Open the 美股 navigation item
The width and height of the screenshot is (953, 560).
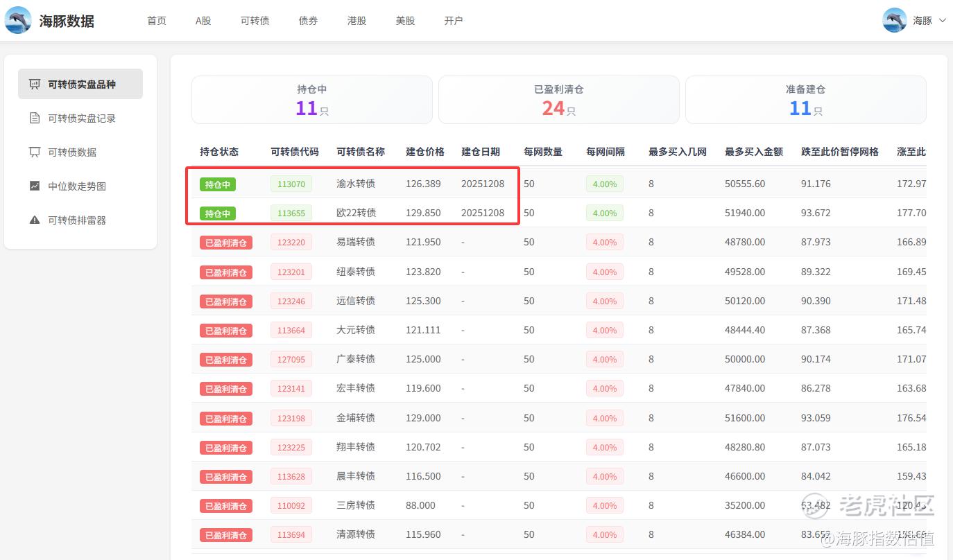(x=405, y=20)
